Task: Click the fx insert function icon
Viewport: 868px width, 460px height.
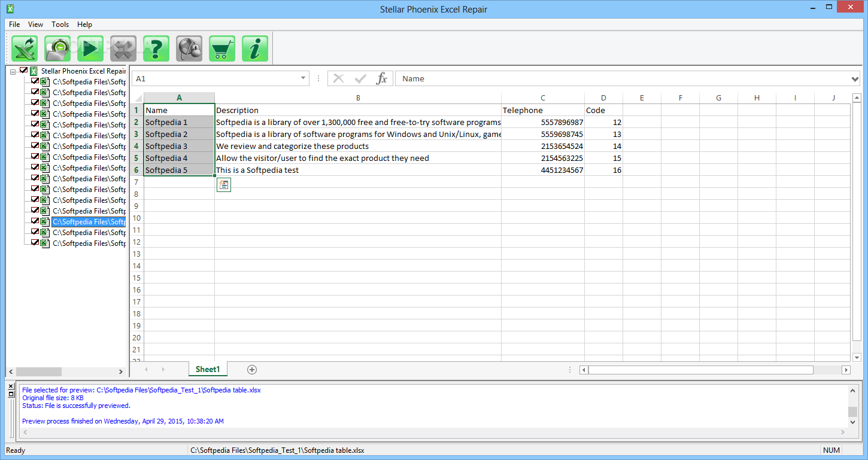Action: pos(381,78)
